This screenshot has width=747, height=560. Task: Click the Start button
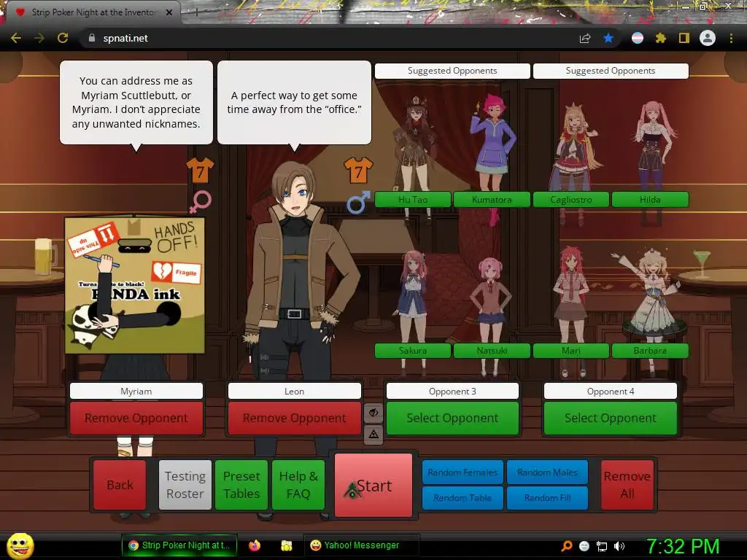373,485
